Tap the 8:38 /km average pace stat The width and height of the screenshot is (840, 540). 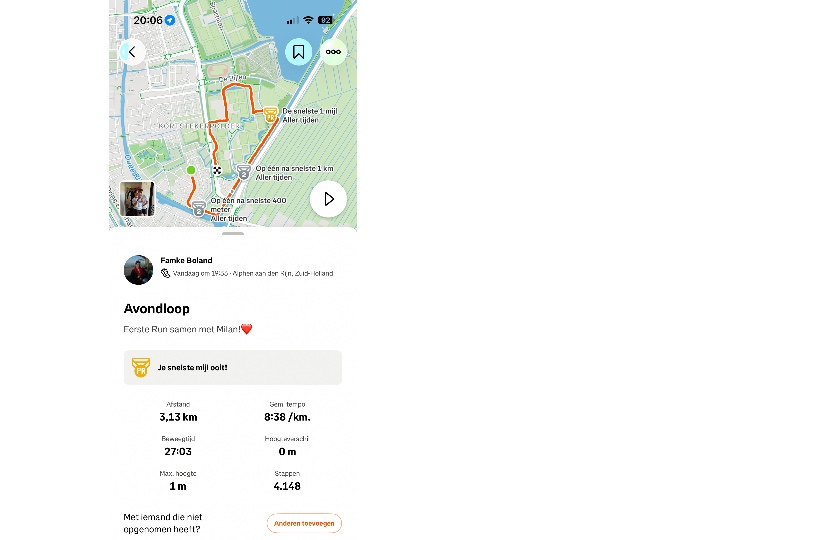click(x=287, y=417)
